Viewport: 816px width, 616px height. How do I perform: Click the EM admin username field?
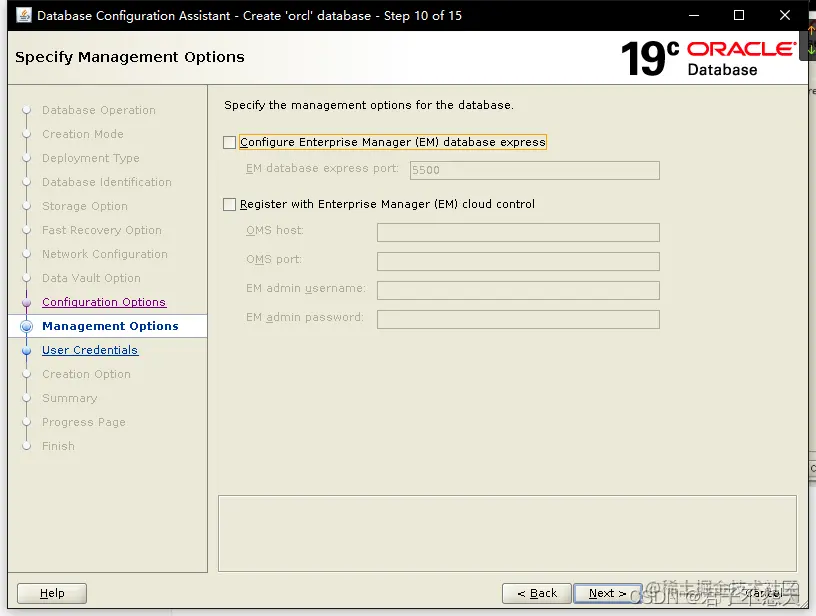518,290
